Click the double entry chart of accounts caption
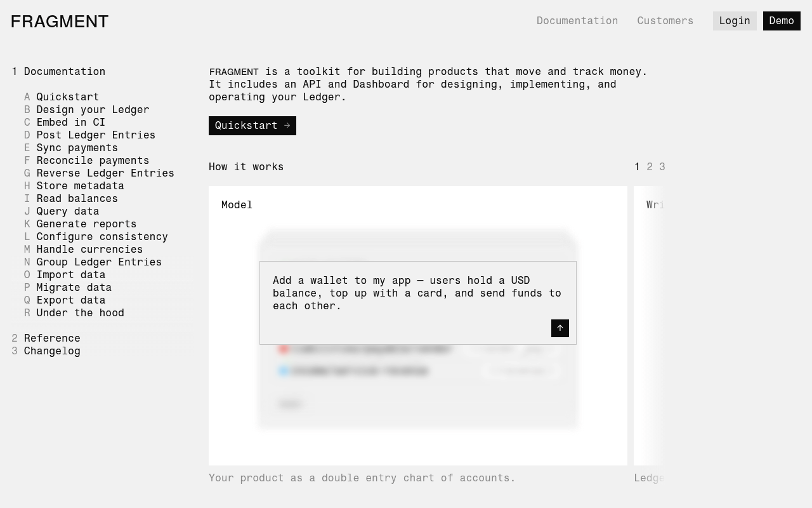 (x=362, y=478)
